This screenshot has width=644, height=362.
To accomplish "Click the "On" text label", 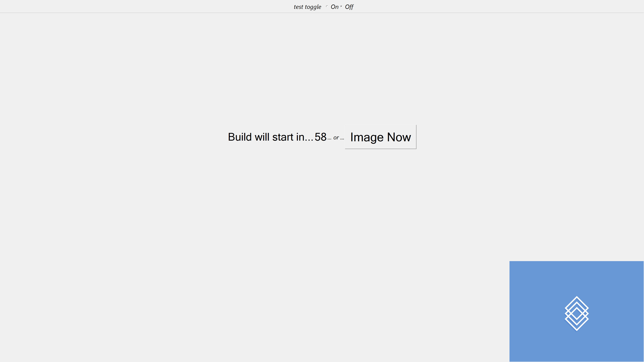I will (335, 7).
